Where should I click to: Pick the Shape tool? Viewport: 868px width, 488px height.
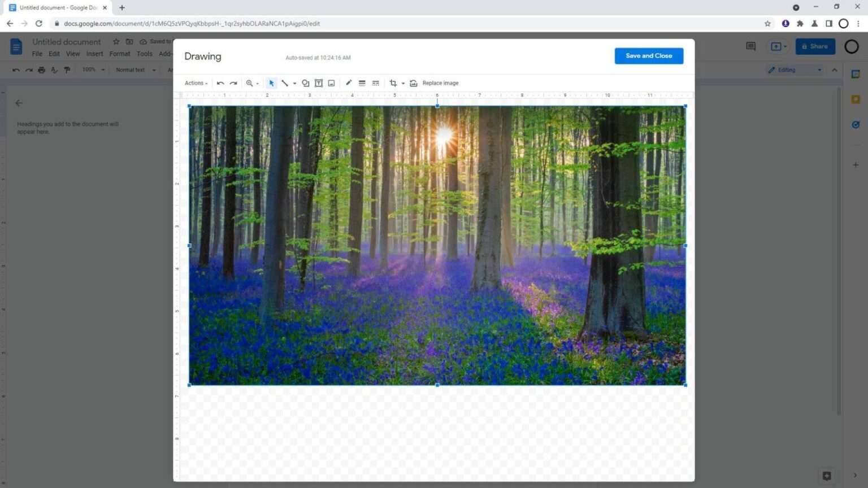click(x=305, y=83)
